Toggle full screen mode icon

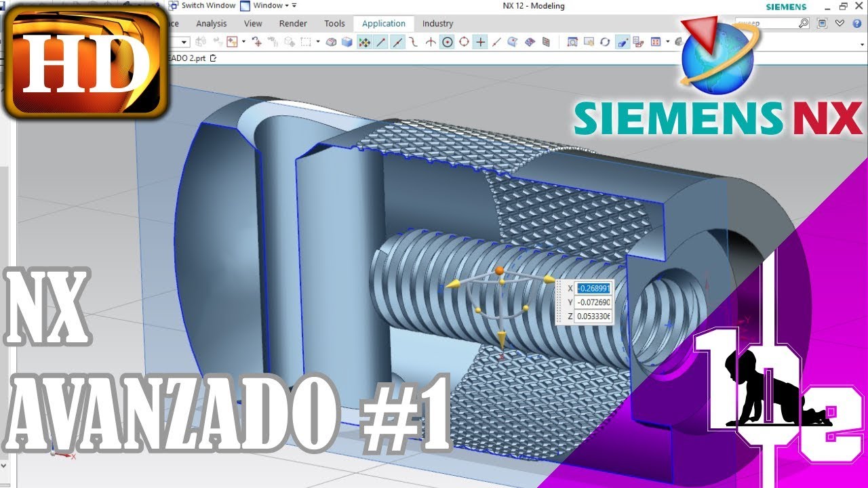pos(822,23)
